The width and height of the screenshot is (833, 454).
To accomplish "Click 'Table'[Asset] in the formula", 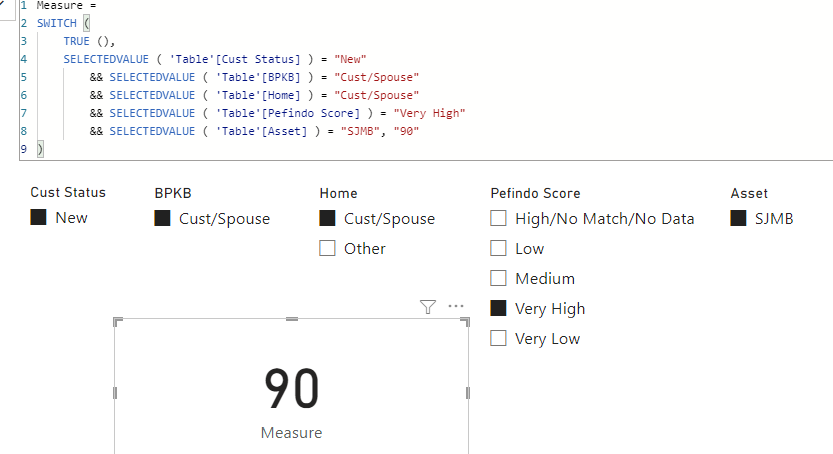I will tap(261, 131).
